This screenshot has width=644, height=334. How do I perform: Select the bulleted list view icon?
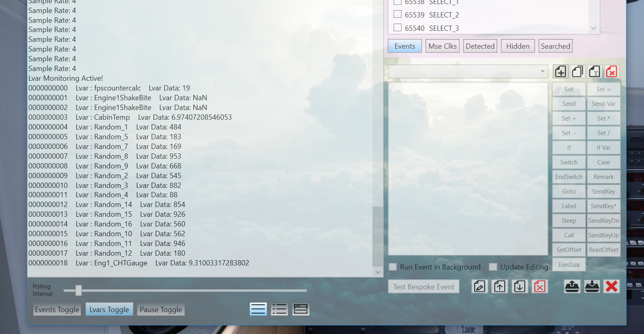click(x=279, y=309)
